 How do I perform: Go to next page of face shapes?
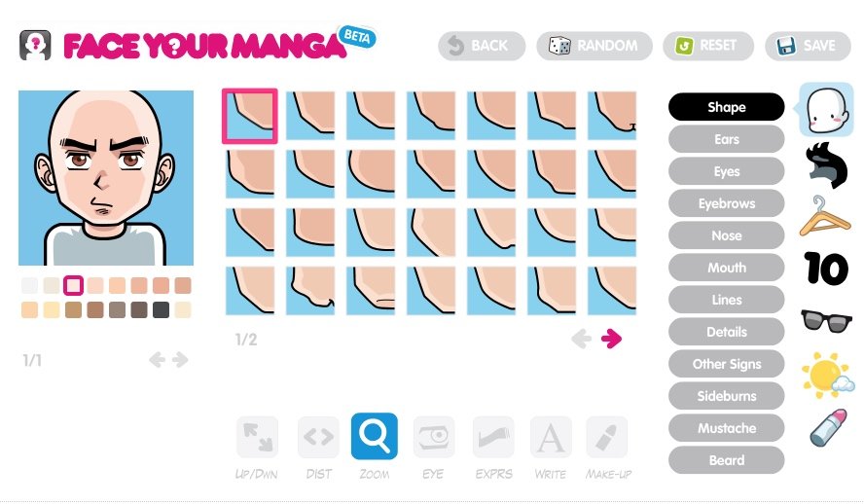tap(611, 339)
